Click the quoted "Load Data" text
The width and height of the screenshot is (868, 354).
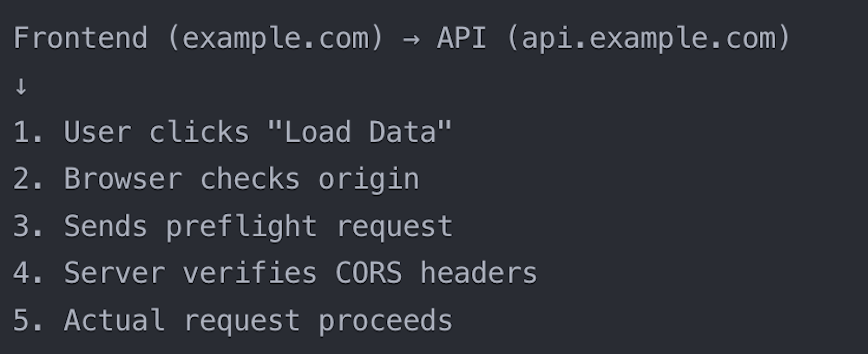tap(359, 132)
